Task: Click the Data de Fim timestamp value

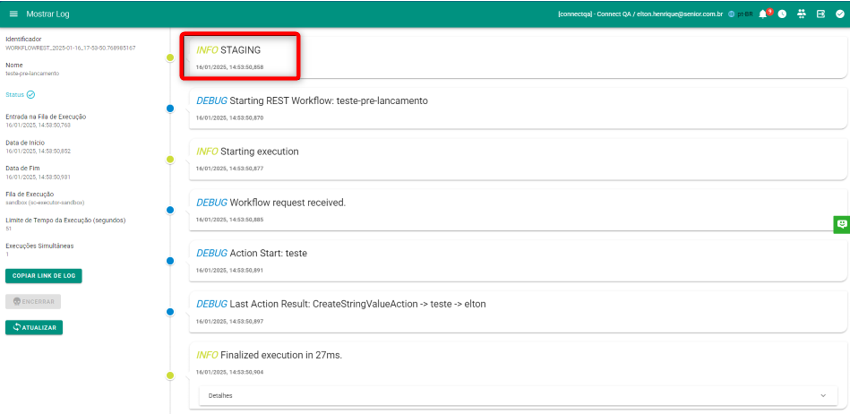Action: tap(38, 177)
